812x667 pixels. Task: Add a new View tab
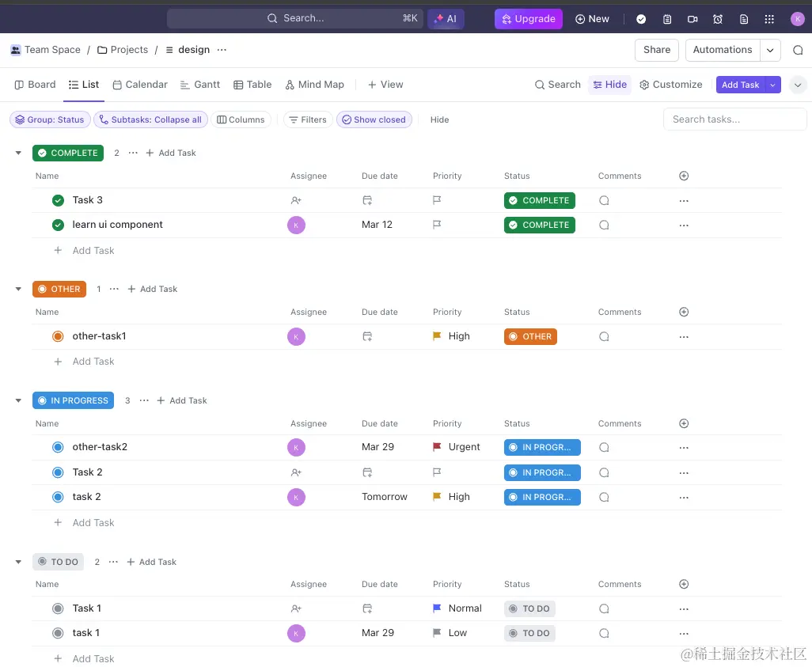[385, 85]
